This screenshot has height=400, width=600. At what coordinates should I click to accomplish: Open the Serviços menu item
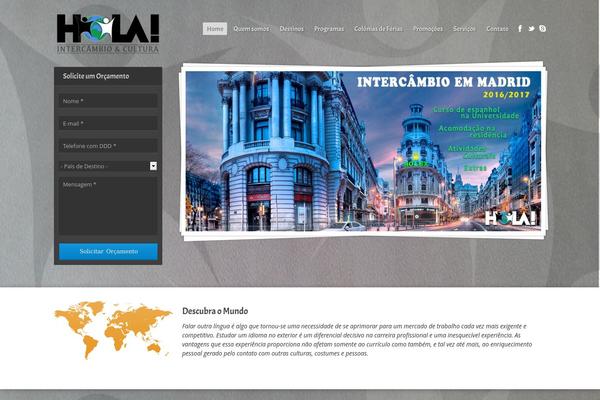click(x=464, y=29)
